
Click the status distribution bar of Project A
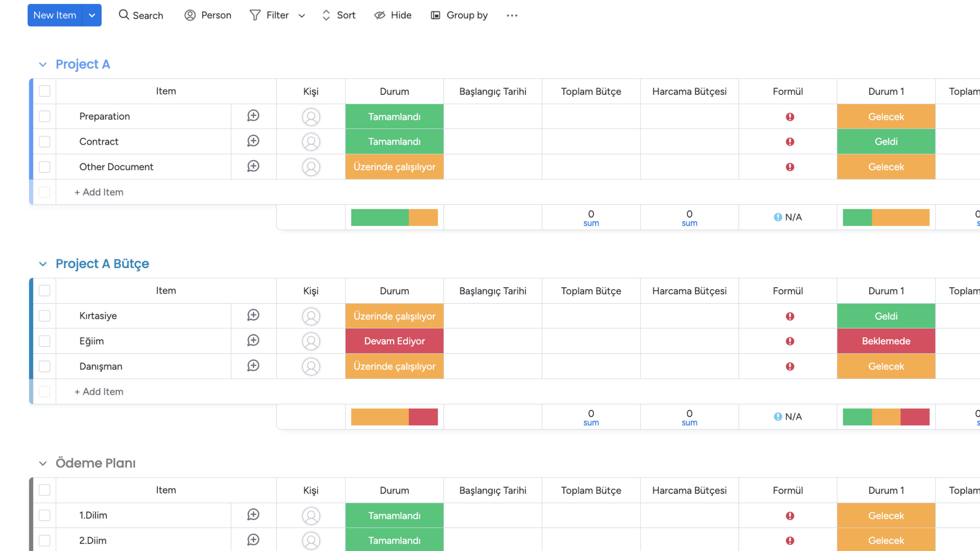point(394,217)
